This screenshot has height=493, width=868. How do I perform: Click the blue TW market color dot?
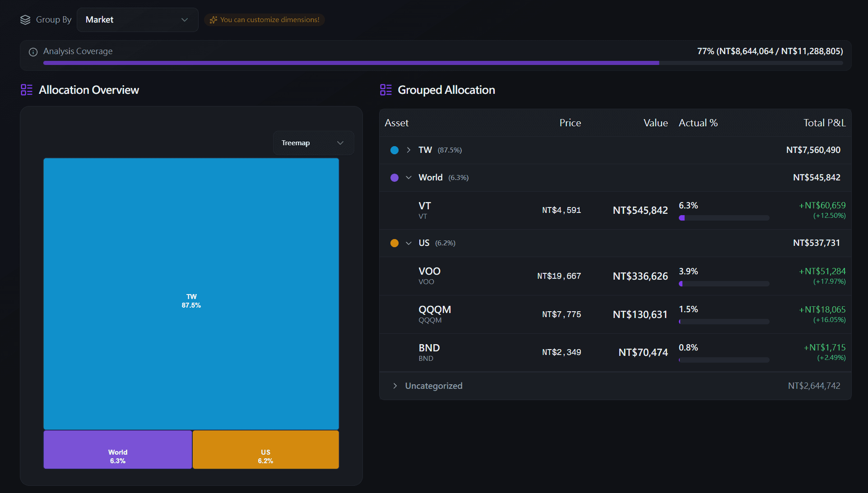click(395, 150)
